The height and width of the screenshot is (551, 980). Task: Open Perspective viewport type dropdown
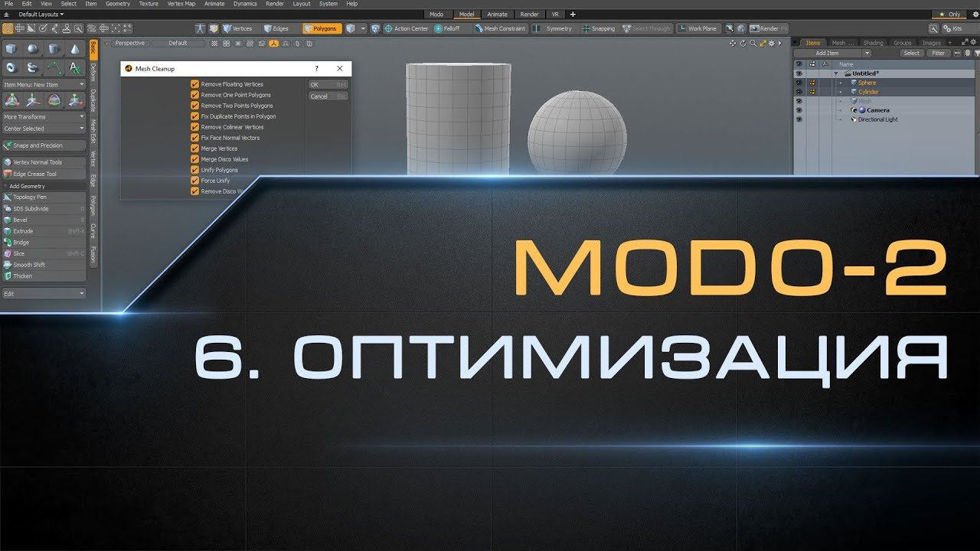pos(130,43)
